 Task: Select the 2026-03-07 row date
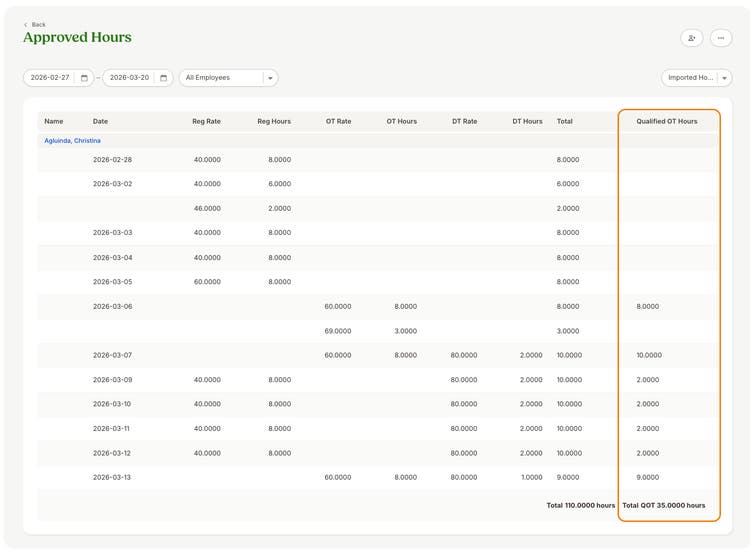click(112, 355)
